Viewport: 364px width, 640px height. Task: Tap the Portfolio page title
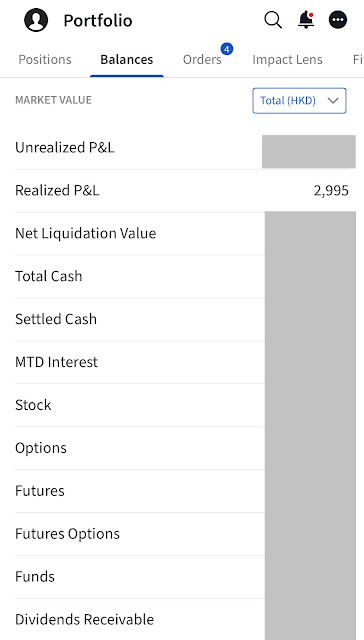98,20
